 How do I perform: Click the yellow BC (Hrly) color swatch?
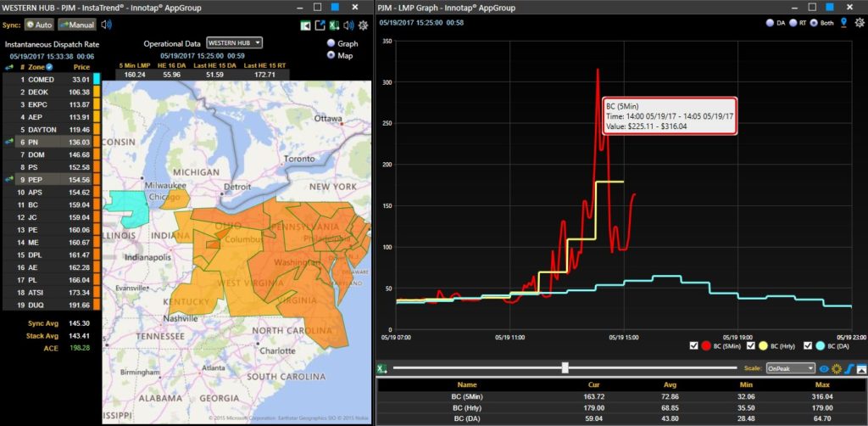pos(764,346)
